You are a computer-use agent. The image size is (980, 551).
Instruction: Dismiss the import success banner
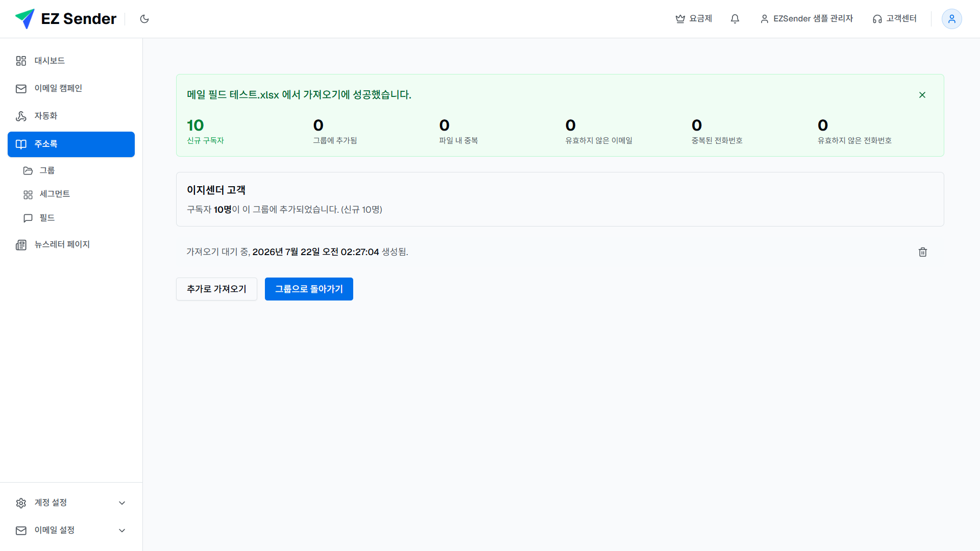tap(922, 95)
